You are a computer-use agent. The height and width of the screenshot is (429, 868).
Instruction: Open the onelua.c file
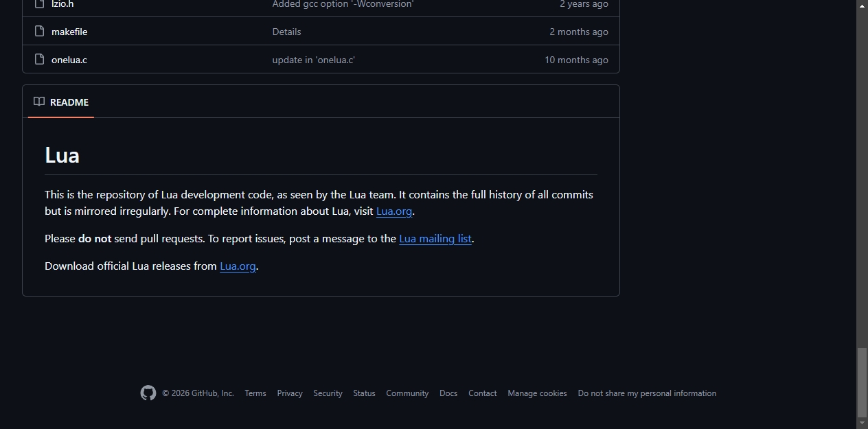69,60
